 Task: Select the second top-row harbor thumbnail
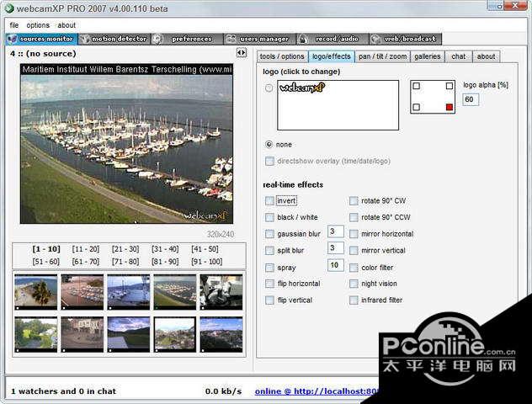coord(82,292)
